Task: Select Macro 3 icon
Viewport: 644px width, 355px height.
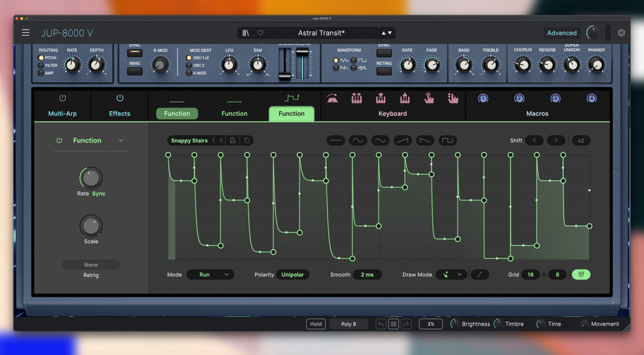Action: point(555,99)
